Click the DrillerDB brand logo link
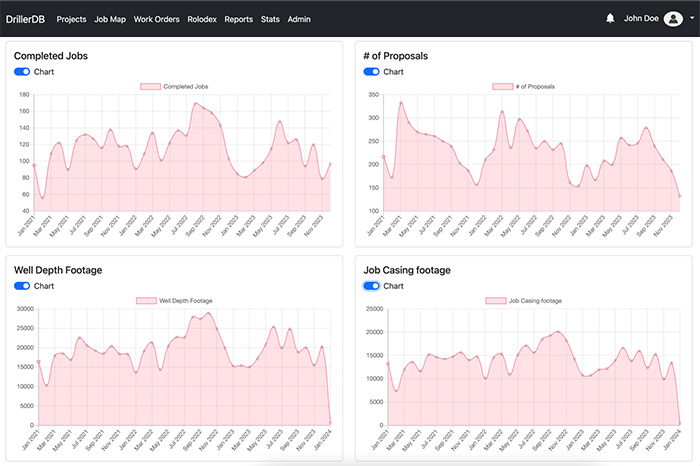This screenshot has width=700, height=466. [x=26, y=19]
